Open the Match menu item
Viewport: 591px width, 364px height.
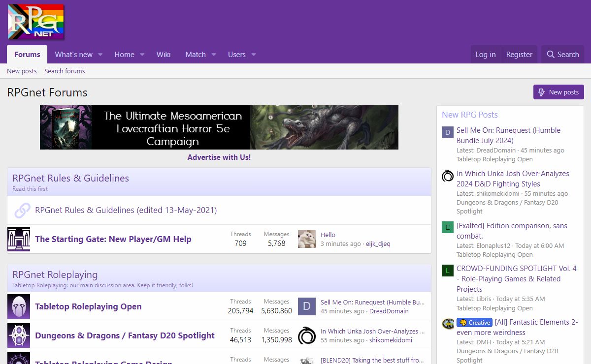click(196, 55)
